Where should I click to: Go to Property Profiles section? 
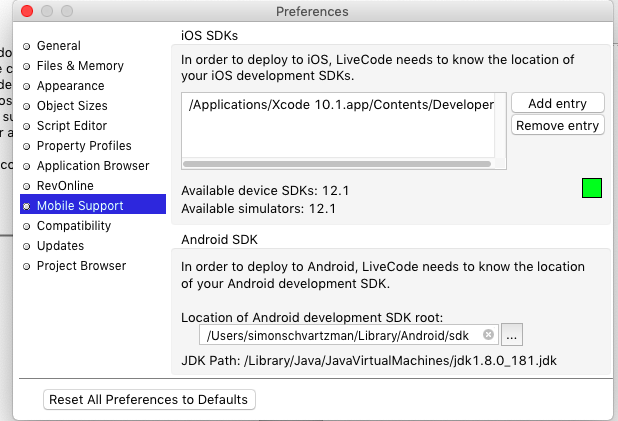click(84, 146)
